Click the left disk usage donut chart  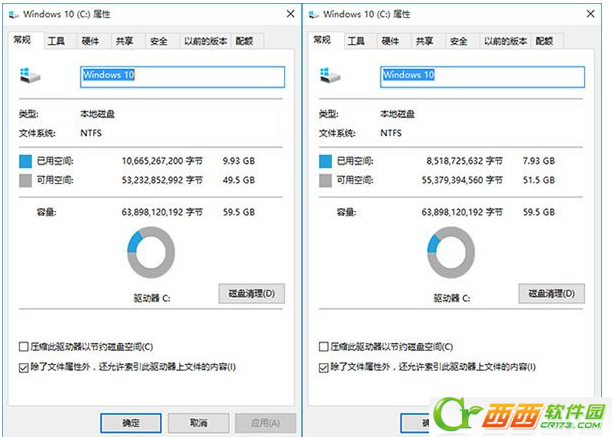click(x=151, y=252)
